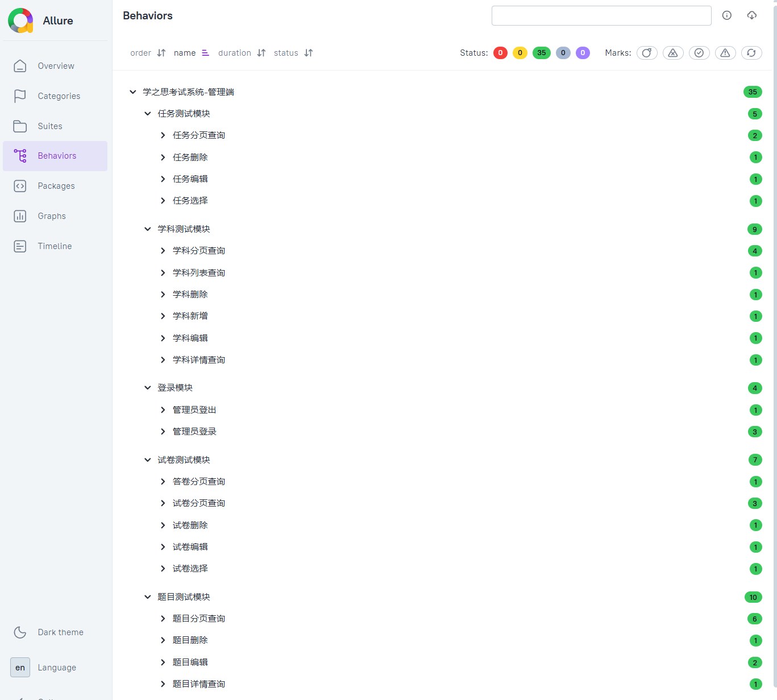Click the download report icon
Screen dimensions: 777x700
[751, 15]
